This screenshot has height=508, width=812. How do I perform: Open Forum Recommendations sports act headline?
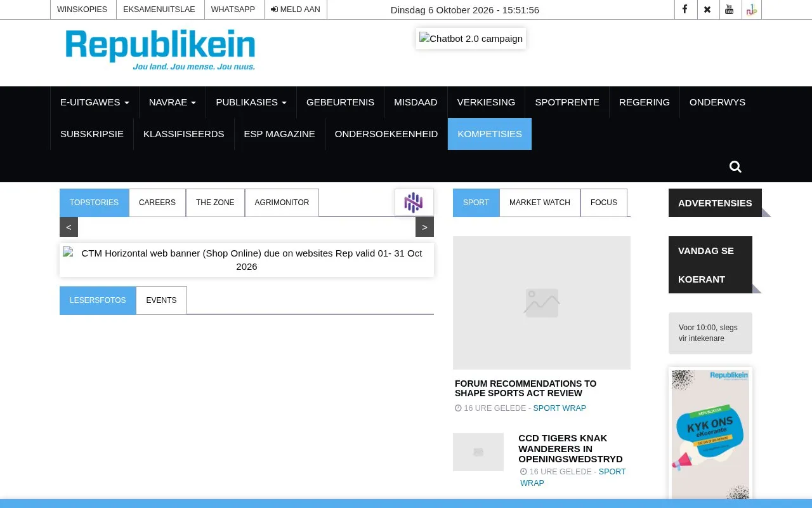click(526, 388)
